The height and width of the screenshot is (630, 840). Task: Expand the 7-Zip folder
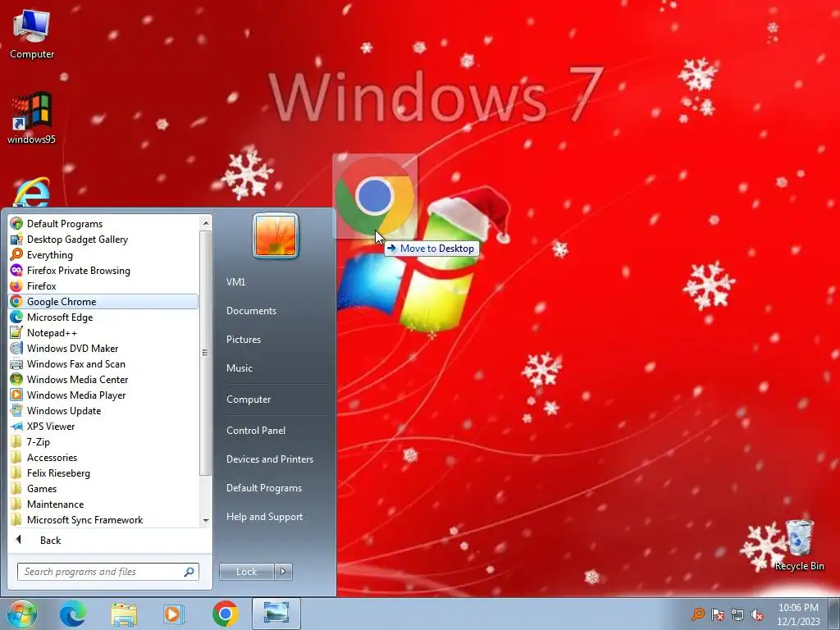click(103, 442)
